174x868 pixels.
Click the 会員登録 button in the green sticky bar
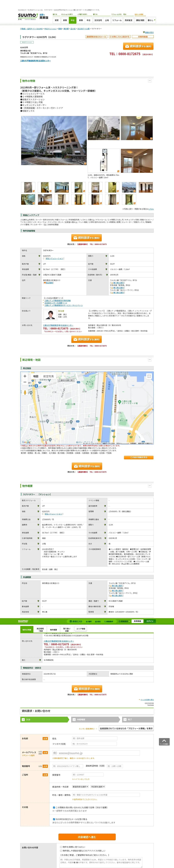click(x=137, y=621)
